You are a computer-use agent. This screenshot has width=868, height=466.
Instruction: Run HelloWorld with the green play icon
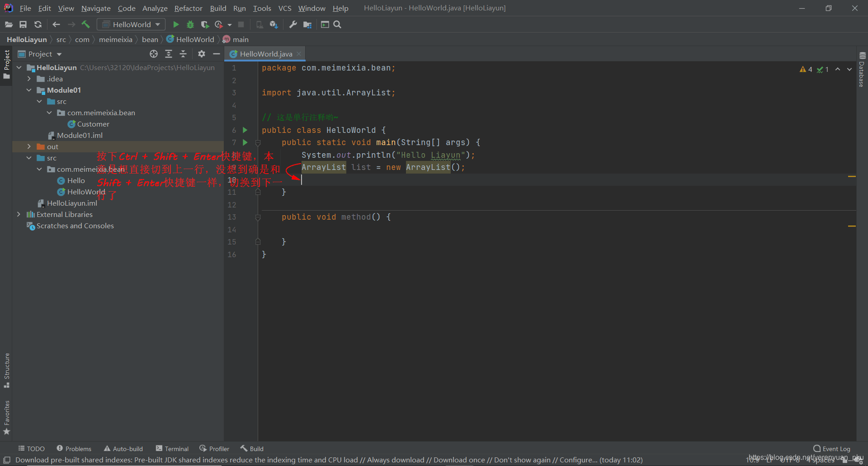pyautogui.click(x=176, y=24)
